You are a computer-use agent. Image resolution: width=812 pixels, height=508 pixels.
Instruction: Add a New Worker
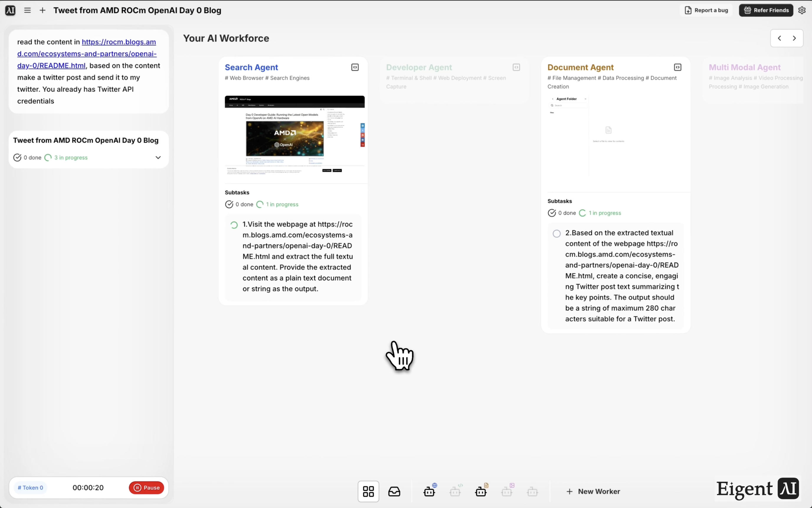[593, 491]
